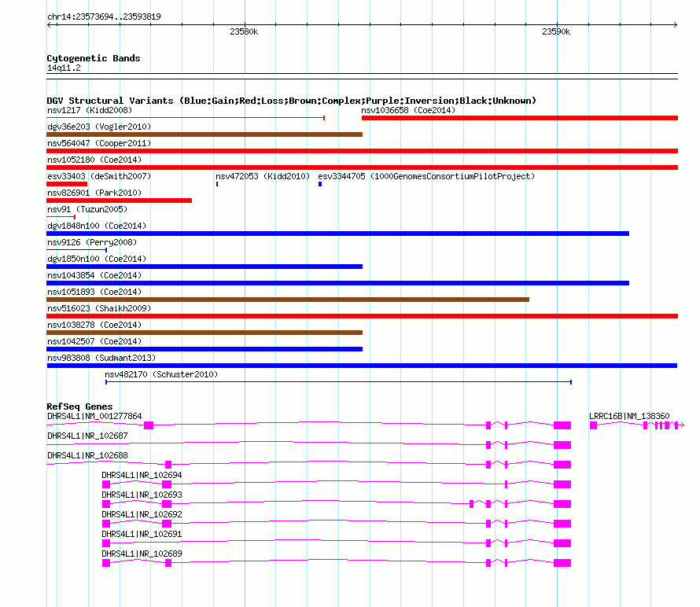Click the nsv472053 (Kidd2010) label
Screen dimensions: 700x607
click(x=263, y=176)
